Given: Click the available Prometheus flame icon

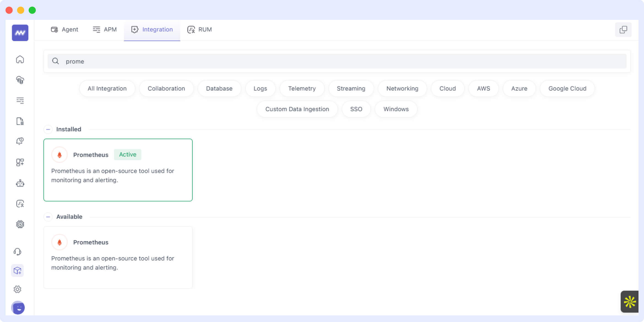Looking at the screenshot, I should pos(59,242).
